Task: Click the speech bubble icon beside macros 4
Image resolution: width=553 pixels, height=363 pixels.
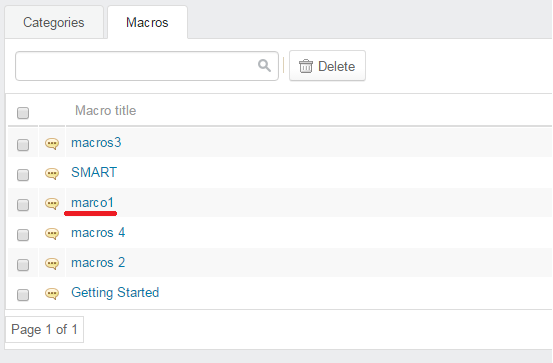Action: pyautogui.click(x=52, y=234)
